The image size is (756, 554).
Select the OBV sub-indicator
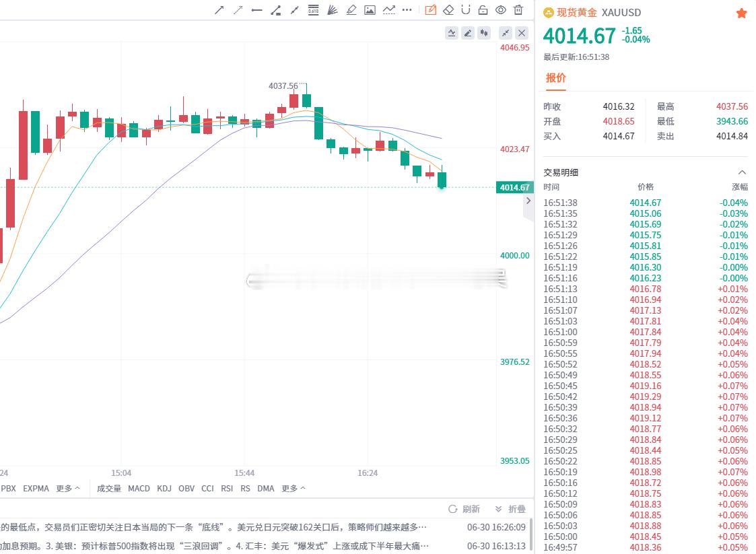[186, 489]
